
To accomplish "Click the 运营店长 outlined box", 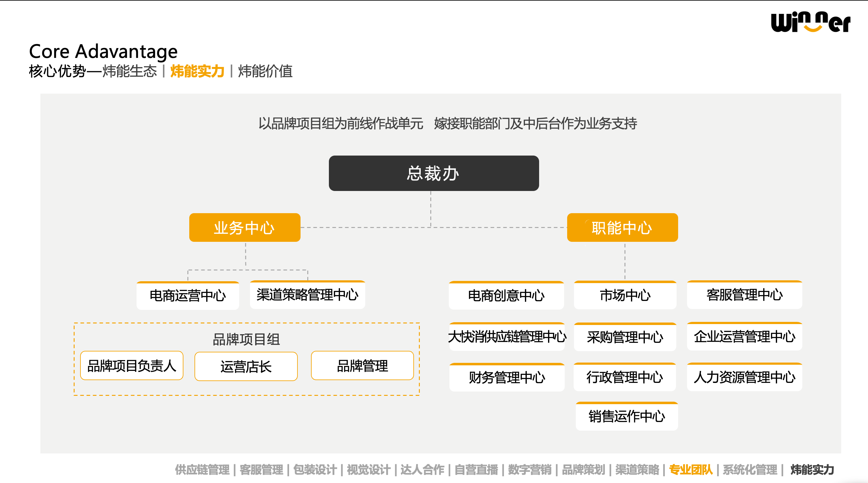I will [246, 367].
